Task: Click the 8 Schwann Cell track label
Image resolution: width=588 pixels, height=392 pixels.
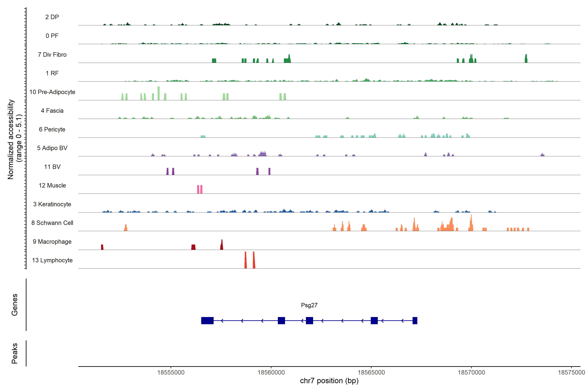Action: point(52,223)
